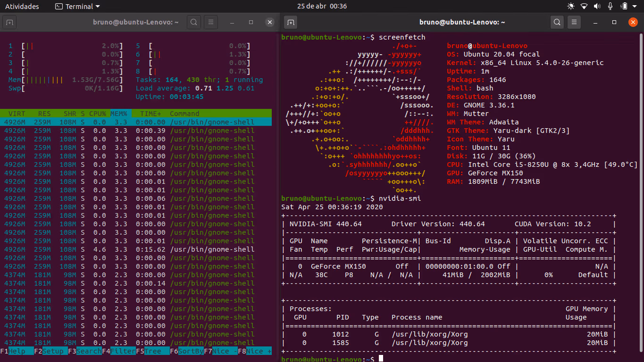Click Disk: 11G / 30G (36%) line
Viewport: 644px width, 362px height.
click(x=491, y=156)
